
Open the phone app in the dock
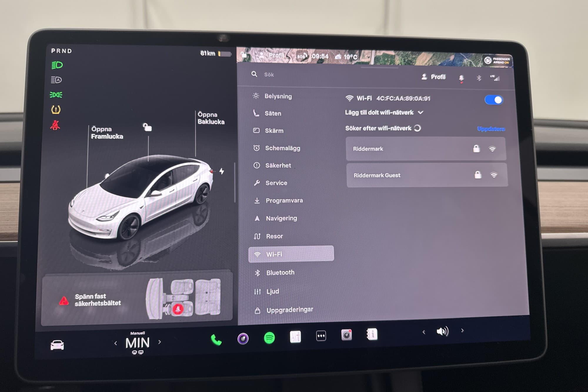(216, 340)
